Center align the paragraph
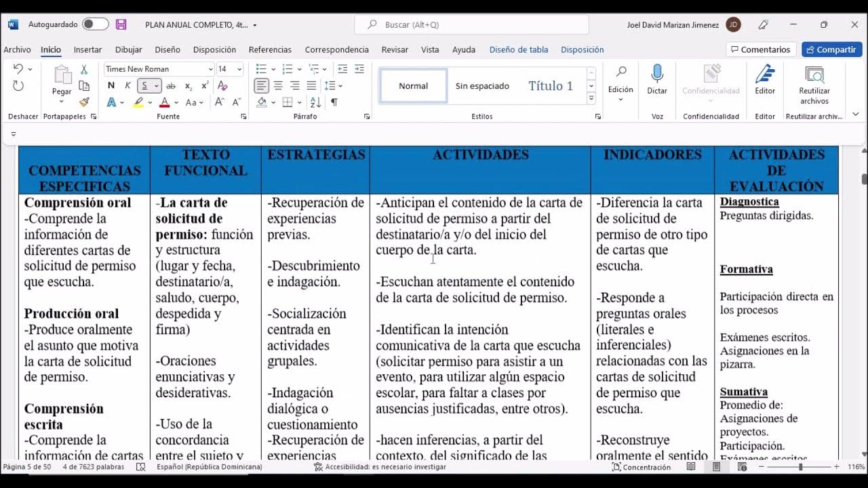This screenshot has height=488, width=868. [278, 86]
